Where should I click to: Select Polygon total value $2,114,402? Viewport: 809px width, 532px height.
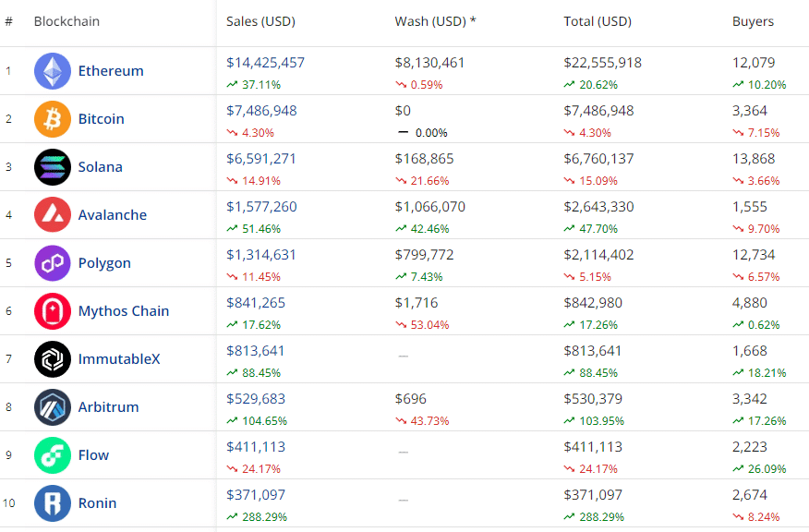[598, 254]
